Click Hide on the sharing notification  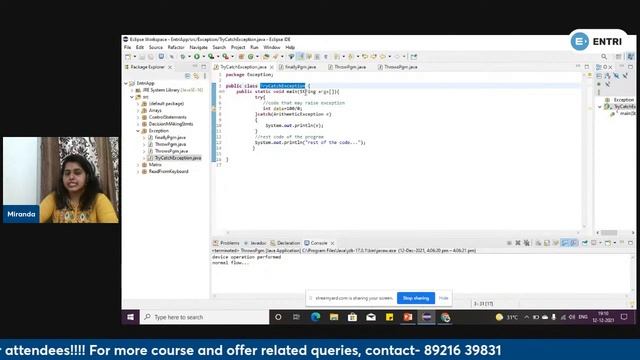(x=443, y=298)
